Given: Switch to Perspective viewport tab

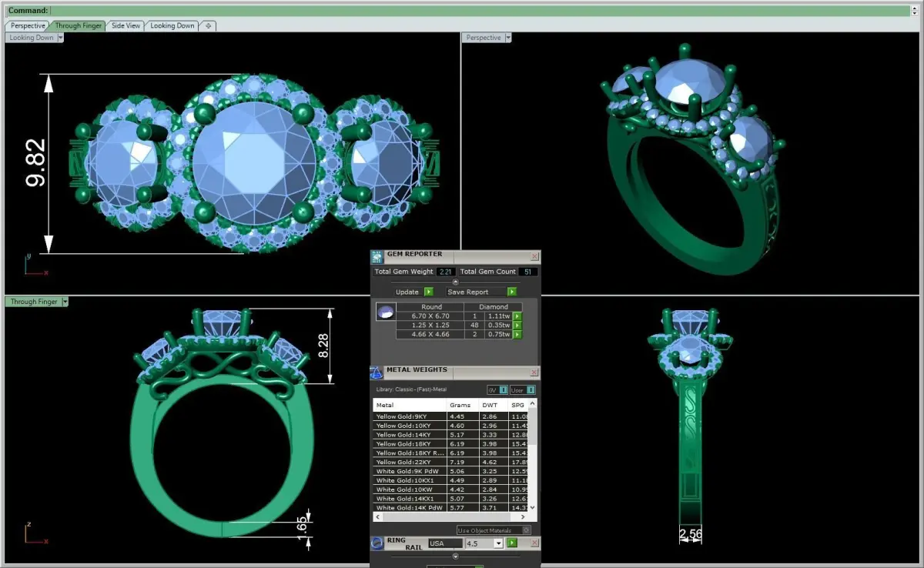Looking at the screenshot, I should (x=28, y=25).
